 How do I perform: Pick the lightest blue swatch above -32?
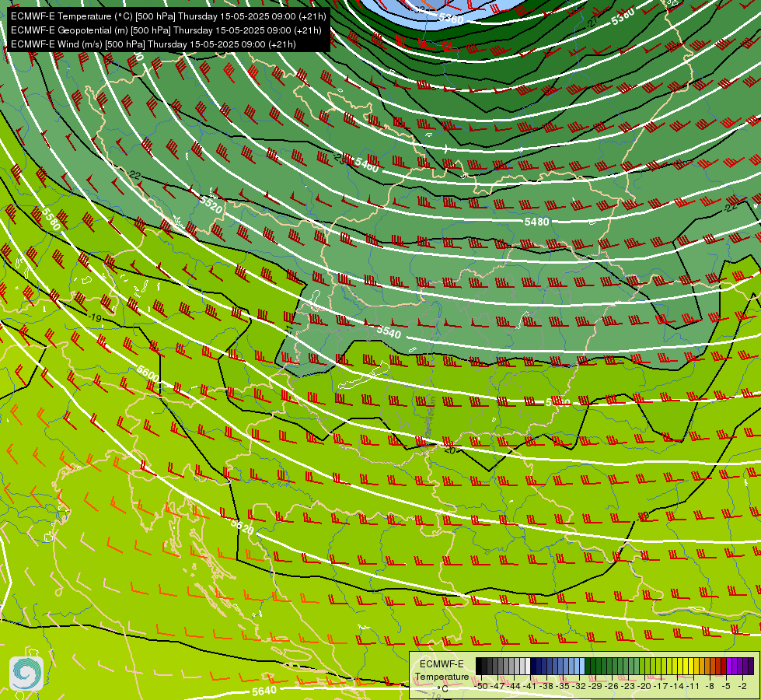point(582,666)
